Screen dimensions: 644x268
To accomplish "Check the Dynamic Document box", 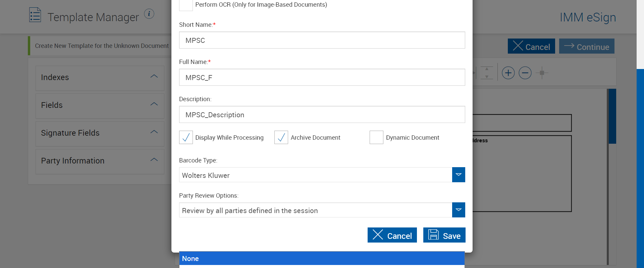I will tap(376, 137).
